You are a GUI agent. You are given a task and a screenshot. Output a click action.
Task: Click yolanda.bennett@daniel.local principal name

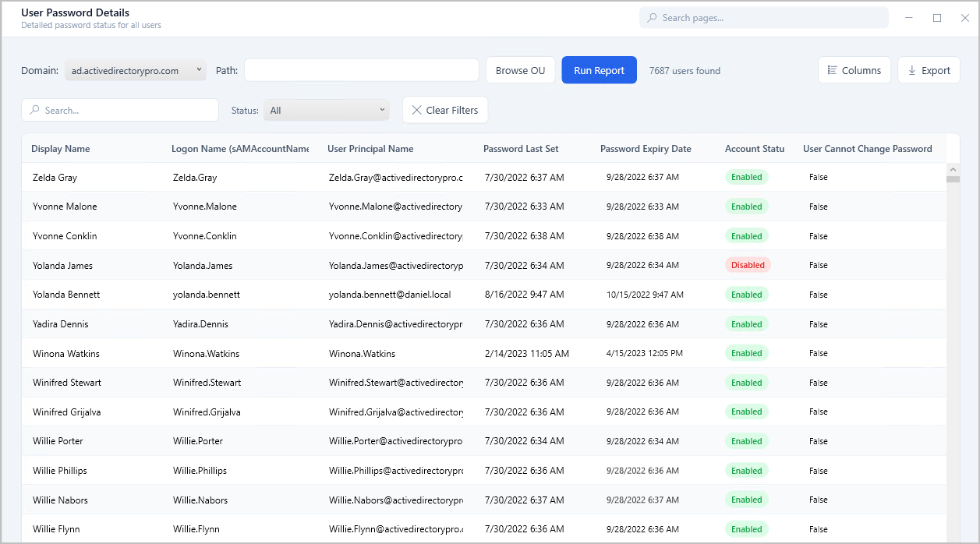pyautogui.click(x=390, y=295)
